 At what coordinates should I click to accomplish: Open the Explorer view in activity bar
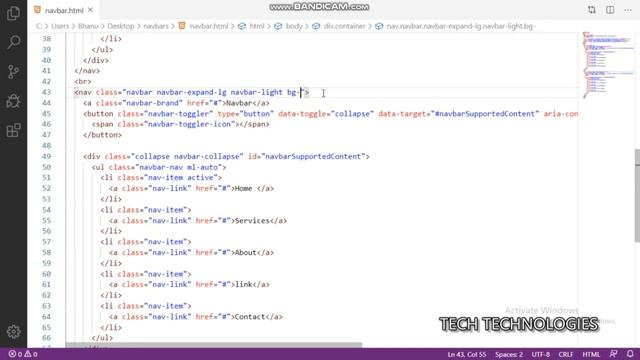pos(13,13)
